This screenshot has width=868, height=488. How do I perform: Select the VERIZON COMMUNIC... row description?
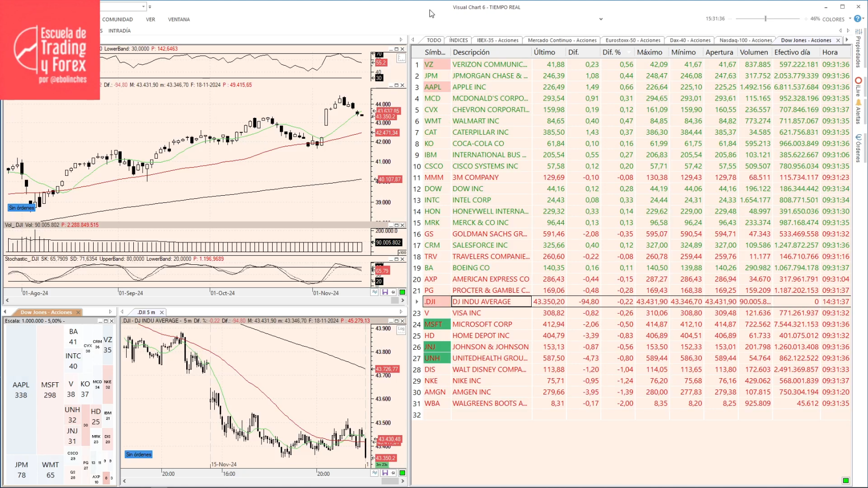pos(490,65)
